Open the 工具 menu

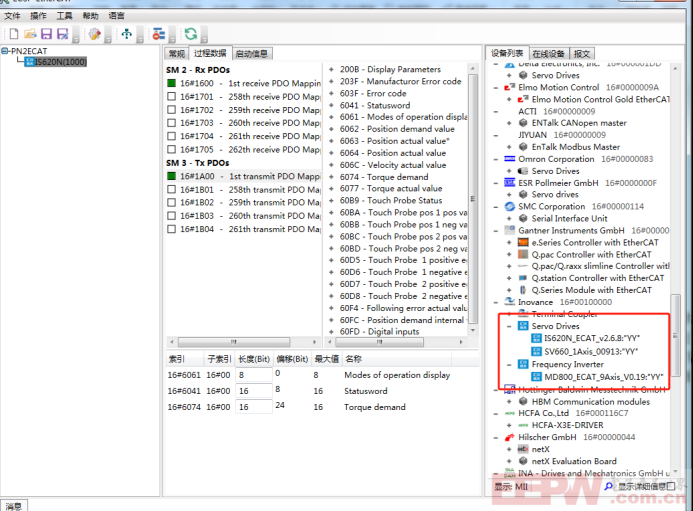(x=65, y=16)
